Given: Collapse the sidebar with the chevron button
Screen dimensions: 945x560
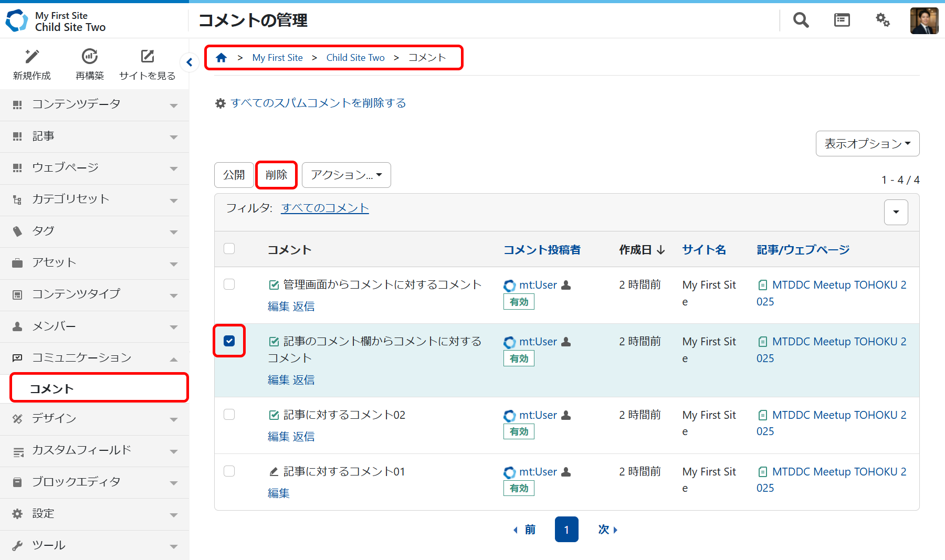Looking at the screenshot, I should coord(190,62).
